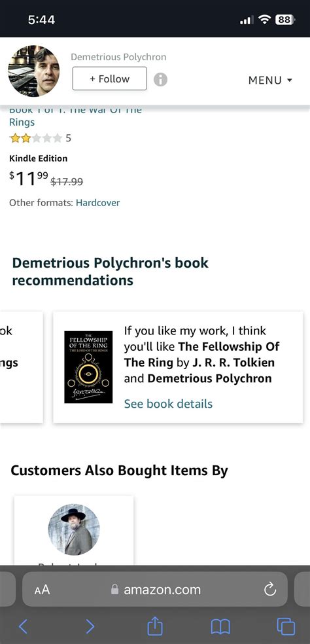
Task: Open the AA reader options
Action: tap(42, 590)
